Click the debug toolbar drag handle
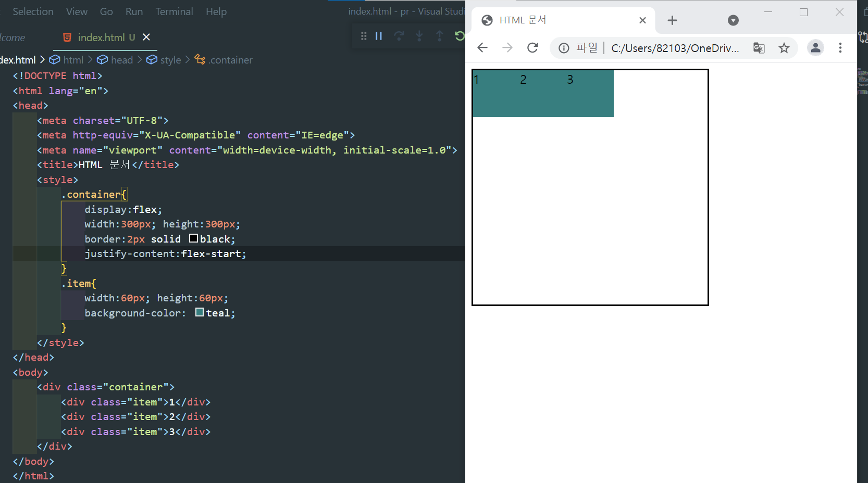868x483 pixels. (364, 36)
